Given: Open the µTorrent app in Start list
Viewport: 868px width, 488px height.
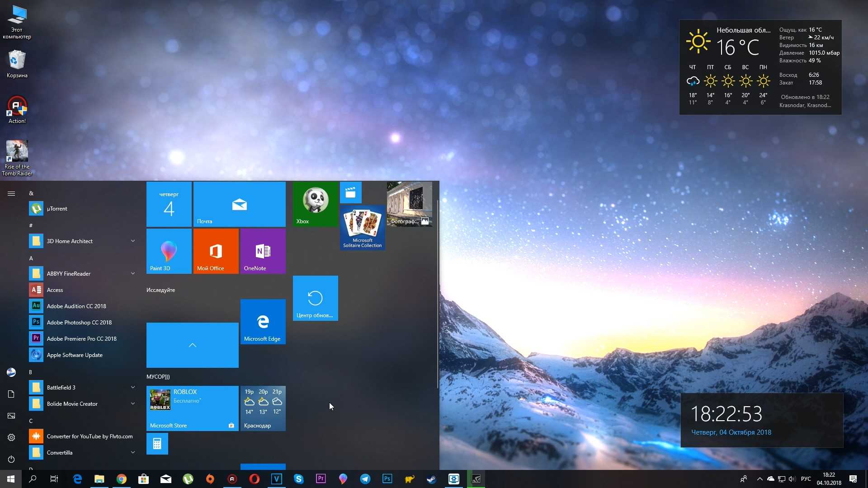Looking at the screenshot, I should 81,209.
